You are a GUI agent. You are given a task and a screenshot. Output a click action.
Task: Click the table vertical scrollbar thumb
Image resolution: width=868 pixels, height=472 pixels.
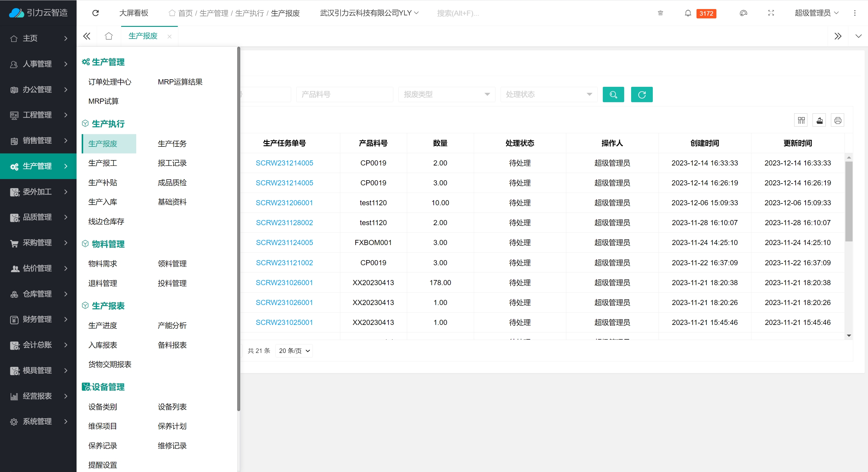click(x=848, y=201)
